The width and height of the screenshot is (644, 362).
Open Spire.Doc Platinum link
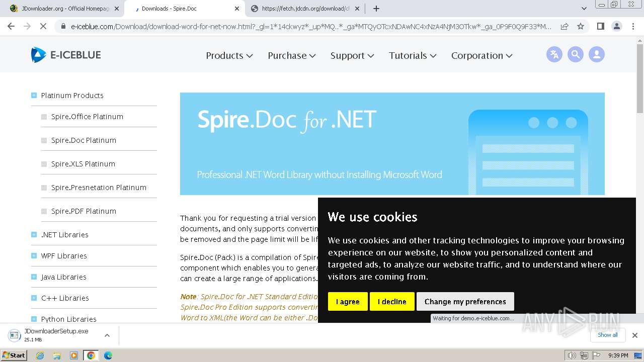click(84, 140)
